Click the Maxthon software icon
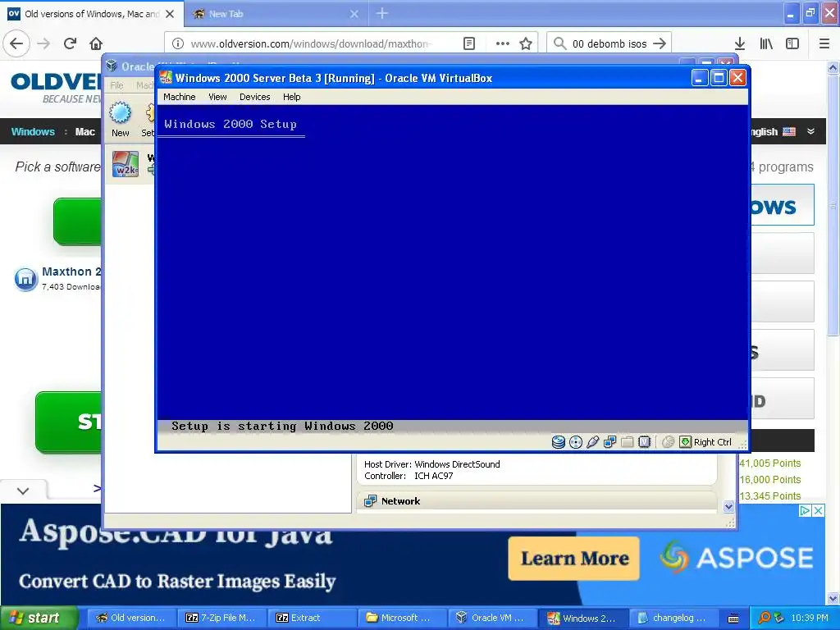Screen dimensions: 840x630 [25, 279]
